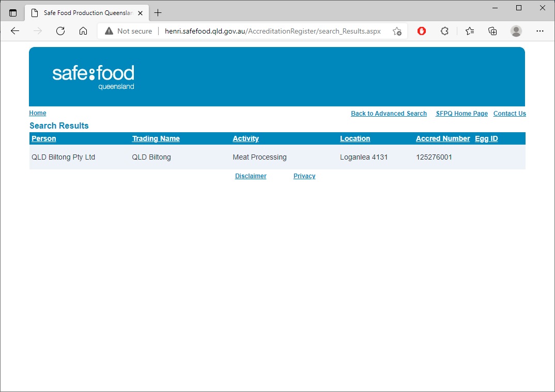Close the Safe Food Production Queensland tab
This screenshot has width=555, height=392.
click(140, 13)
